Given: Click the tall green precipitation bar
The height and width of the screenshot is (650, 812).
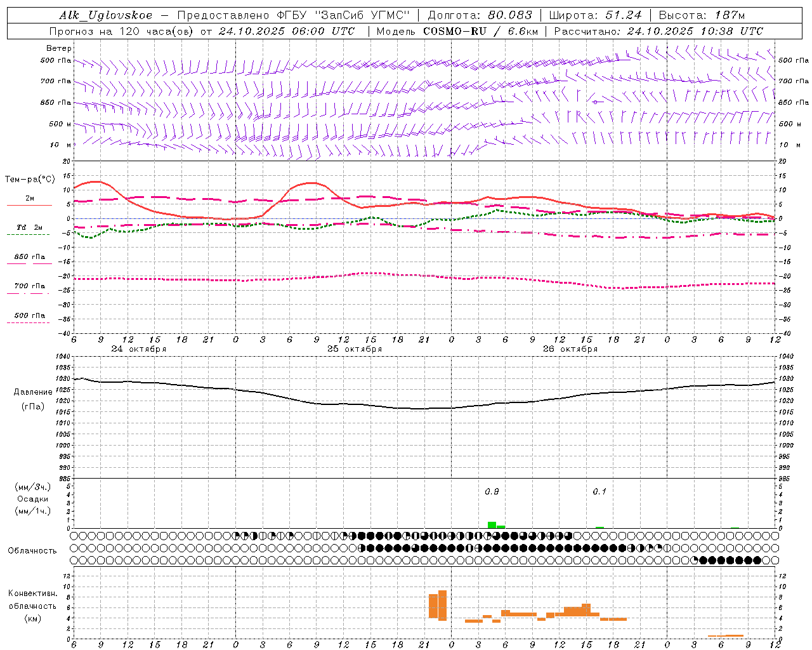Looking at the screenshot, I should click(x=492, y=525).
